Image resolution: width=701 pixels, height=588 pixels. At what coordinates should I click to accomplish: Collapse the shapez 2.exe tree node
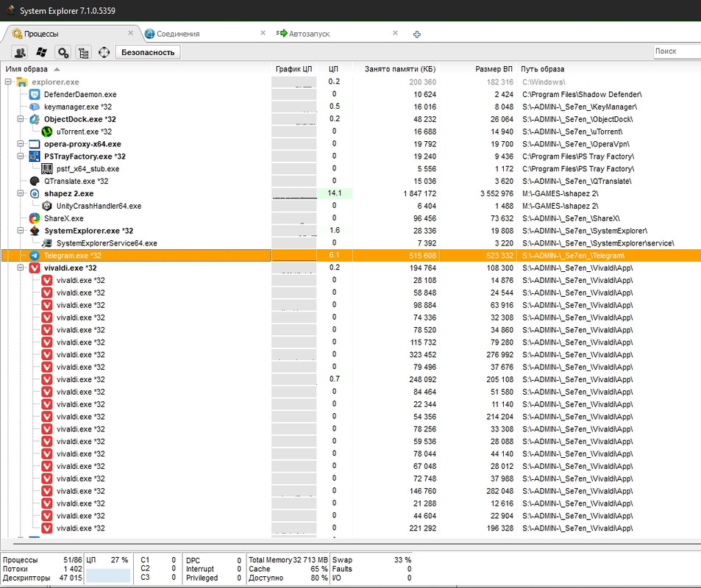[x=21, y=193]
